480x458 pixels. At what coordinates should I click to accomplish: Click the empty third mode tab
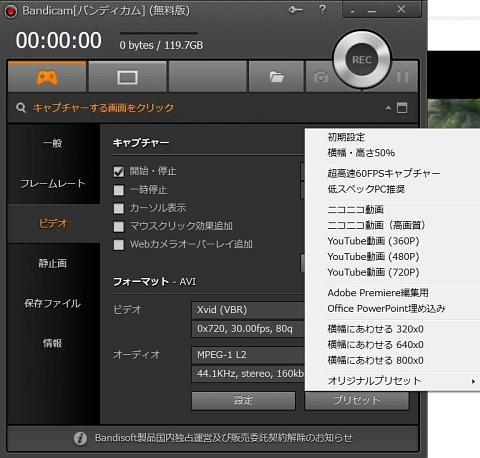[208, 77]
